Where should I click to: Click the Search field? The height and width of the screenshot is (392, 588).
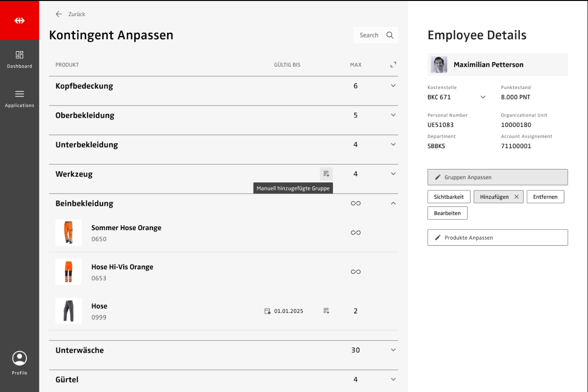(x=375, y=35)
